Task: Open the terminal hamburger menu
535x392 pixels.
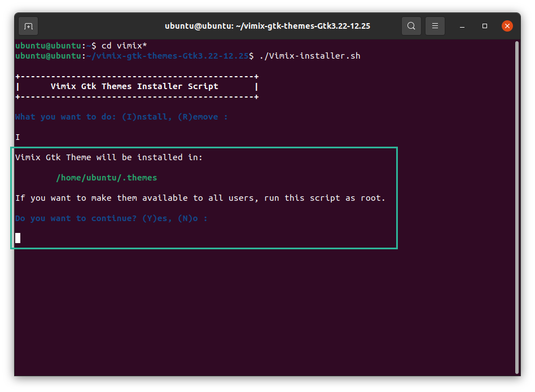Action: point(435,26)
